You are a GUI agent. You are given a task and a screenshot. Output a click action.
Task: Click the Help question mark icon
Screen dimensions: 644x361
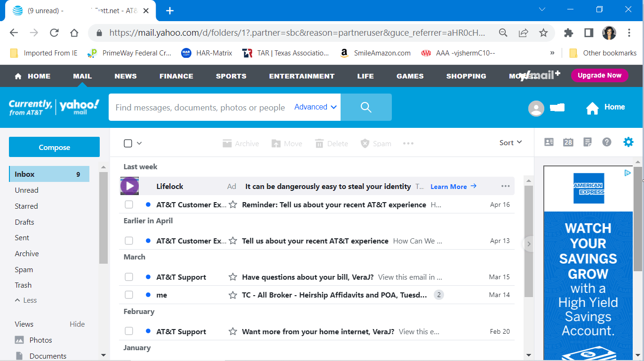click(x=606, y=141)
